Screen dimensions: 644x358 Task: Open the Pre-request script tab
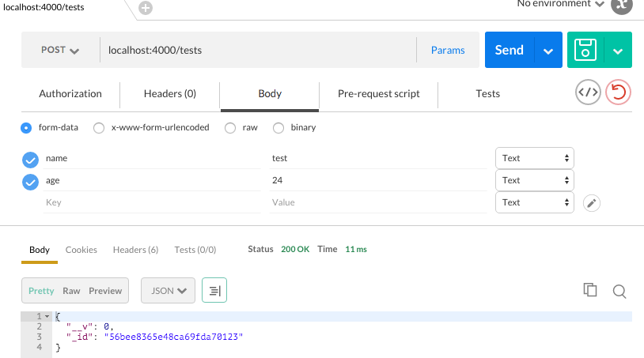coord(379,94)
